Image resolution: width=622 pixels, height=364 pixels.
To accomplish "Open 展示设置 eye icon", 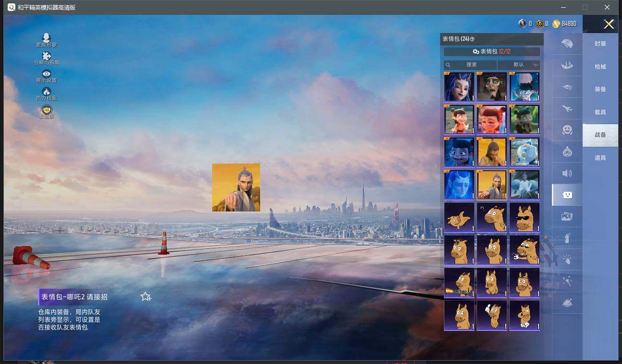I will (x=46, y=74).
